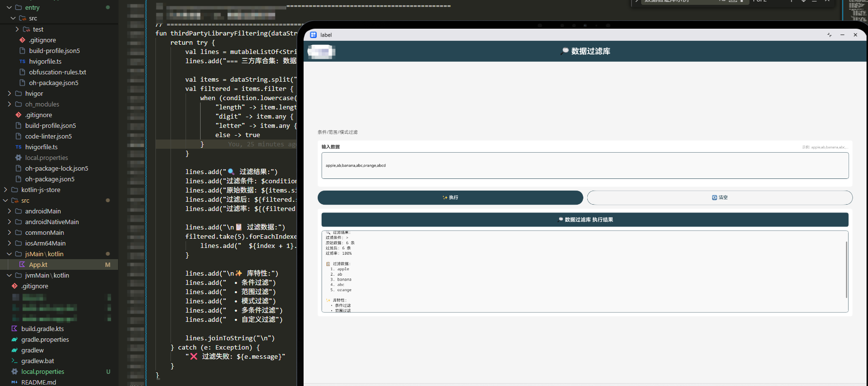
Task: Click the 数据过滤库 title in the emulator header
Action: [585, 51]
